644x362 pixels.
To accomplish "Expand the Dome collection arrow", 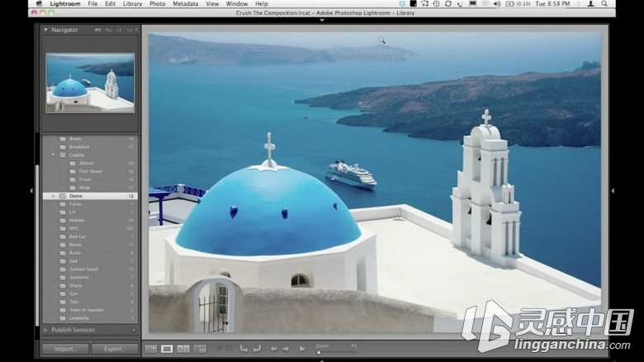I will (x=53, y=196).
